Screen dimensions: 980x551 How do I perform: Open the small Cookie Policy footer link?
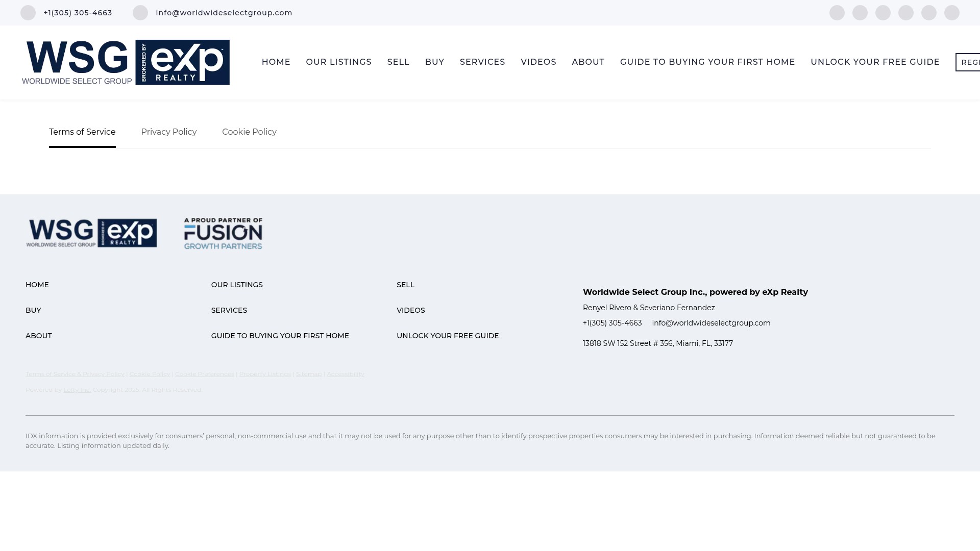point(150,374)
